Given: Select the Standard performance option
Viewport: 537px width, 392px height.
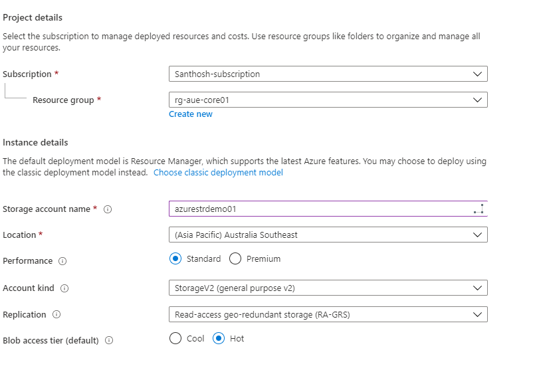Looking at the screenshot, I should pyautogui.click(x=175, y=258).
